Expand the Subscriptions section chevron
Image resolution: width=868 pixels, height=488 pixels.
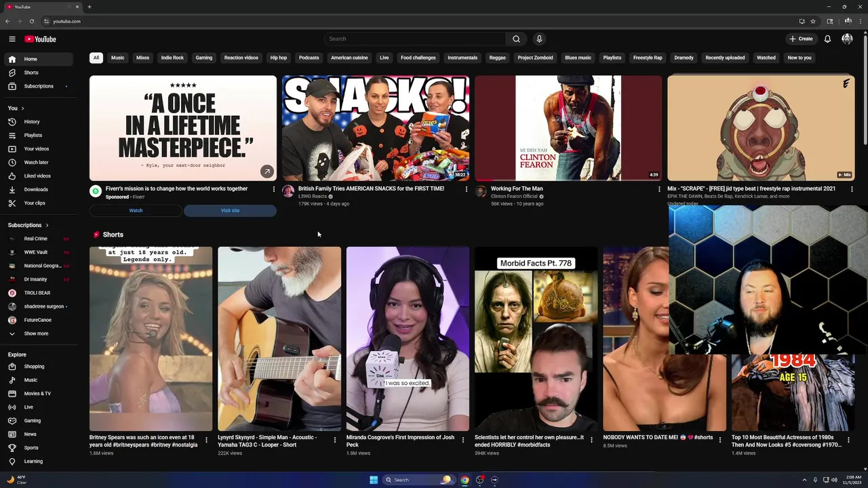click(x=47, y=225)
